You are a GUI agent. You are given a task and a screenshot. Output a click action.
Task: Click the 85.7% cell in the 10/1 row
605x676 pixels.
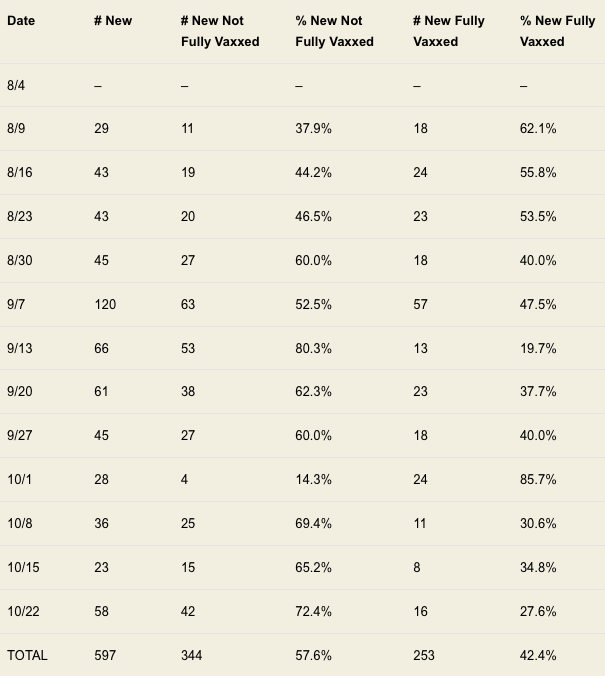point(538,480)
